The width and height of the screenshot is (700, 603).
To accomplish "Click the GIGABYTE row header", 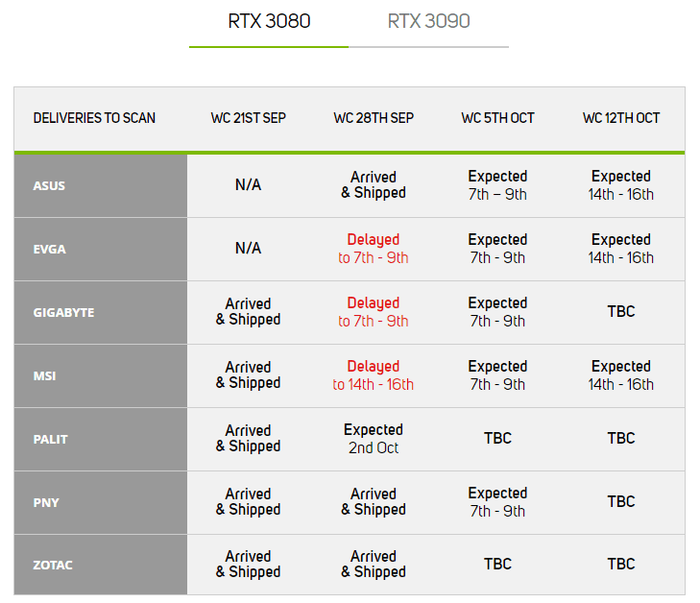I will pos(63,312).
